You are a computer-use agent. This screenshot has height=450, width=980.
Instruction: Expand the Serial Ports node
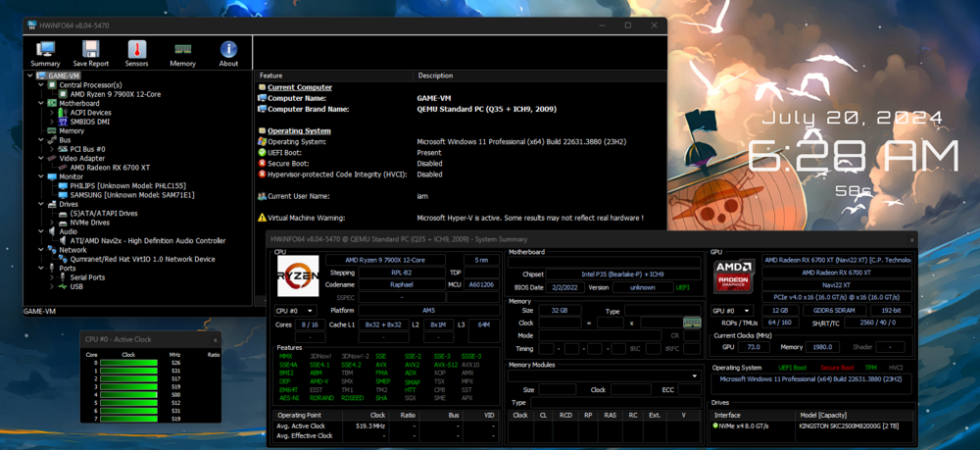[x=52, y=277]
